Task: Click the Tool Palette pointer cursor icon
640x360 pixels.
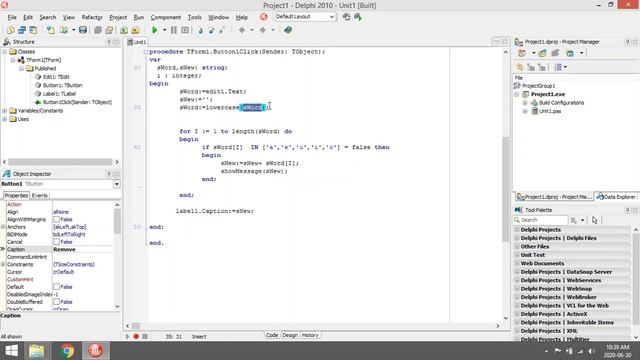Action: 595,220
